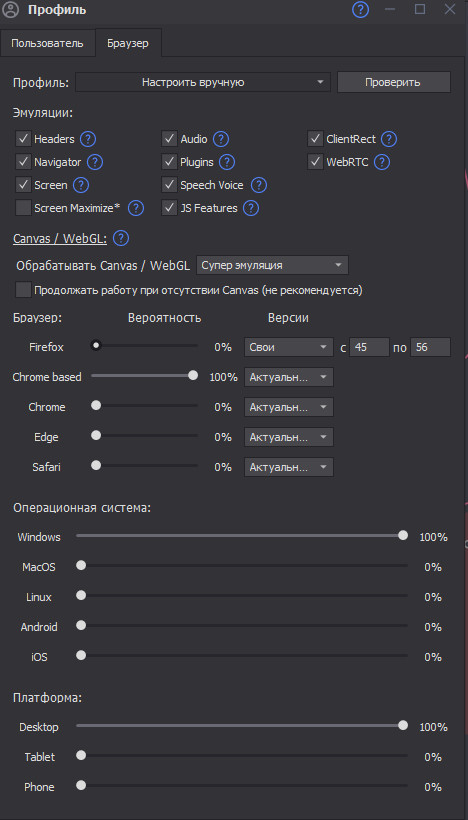Screen dimensions: 468x820
Task: Click the Safari probability slider
Action: tap(144, 464)
